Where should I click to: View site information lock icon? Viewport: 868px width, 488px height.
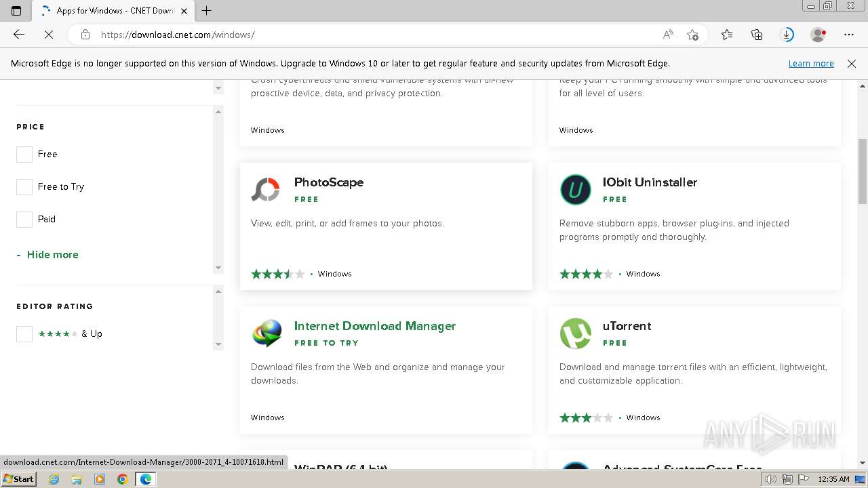[85, 35]
